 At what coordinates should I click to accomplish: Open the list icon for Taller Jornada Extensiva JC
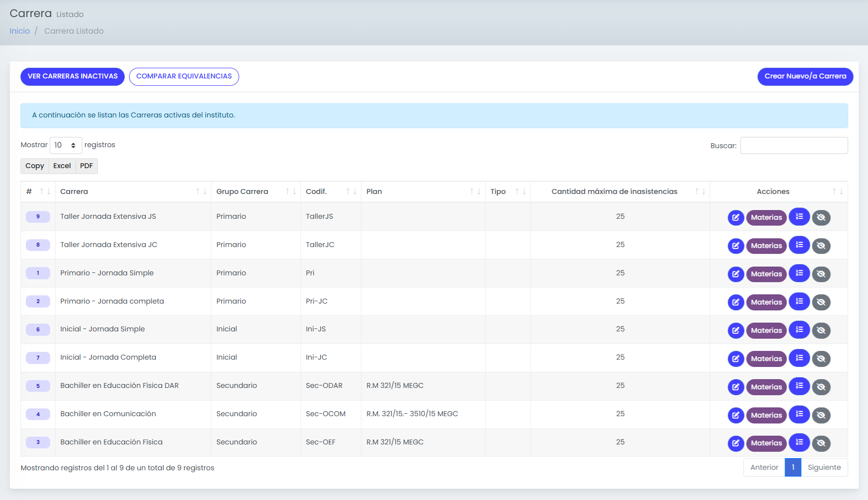point(799,245)
